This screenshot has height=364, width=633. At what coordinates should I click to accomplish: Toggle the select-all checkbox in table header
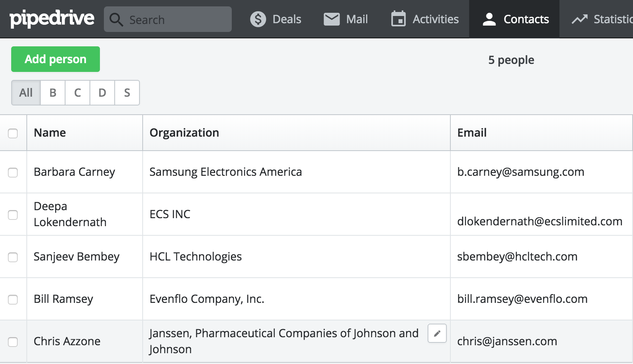pos(13,133)
